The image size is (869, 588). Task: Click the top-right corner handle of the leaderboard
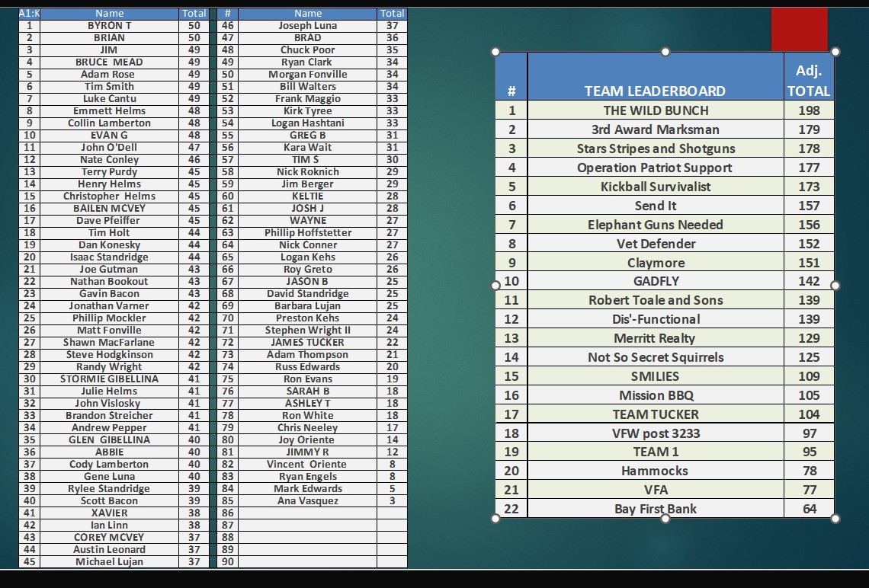(835, 52)
